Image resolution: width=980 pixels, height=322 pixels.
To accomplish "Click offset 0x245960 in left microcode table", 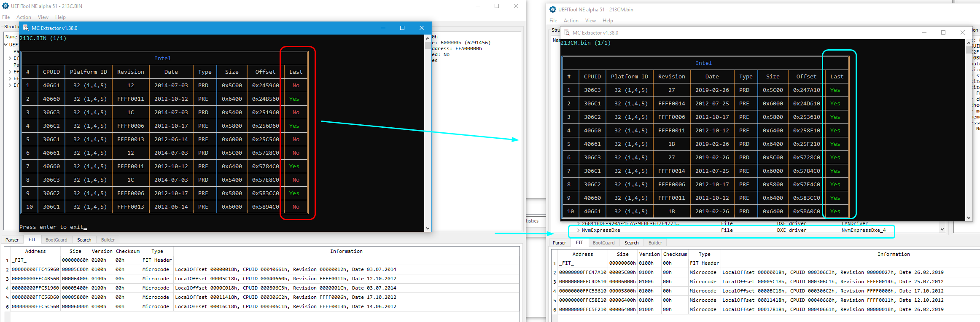I will point(265,85).
